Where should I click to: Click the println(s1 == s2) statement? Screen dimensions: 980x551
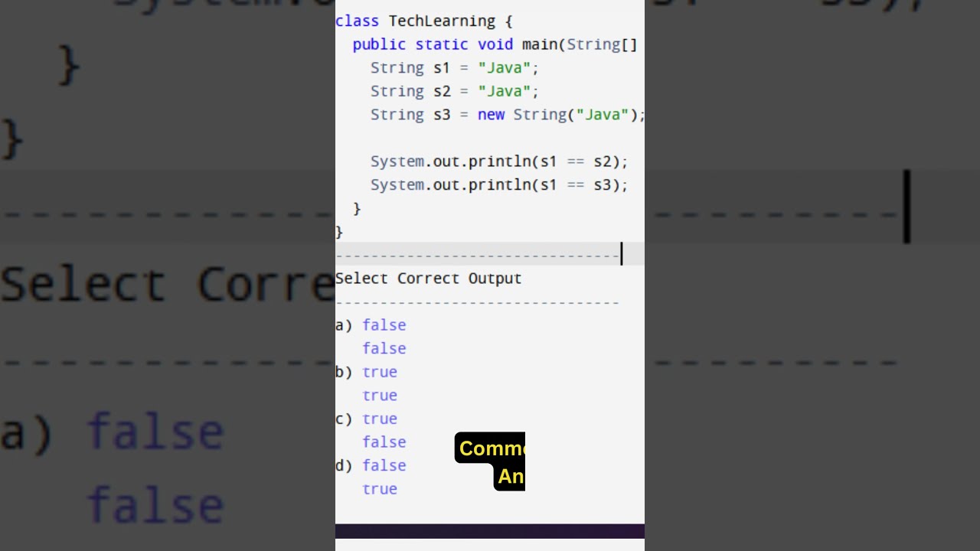pos(499,161)
